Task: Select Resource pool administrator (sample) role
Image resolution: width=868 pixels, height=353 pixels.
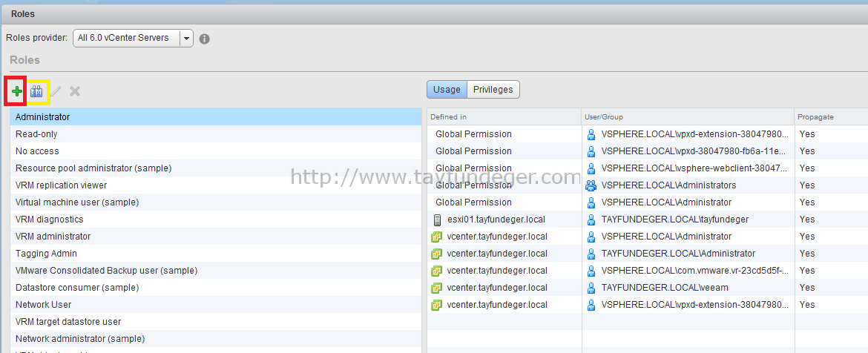Action: (x=216, y=168)
